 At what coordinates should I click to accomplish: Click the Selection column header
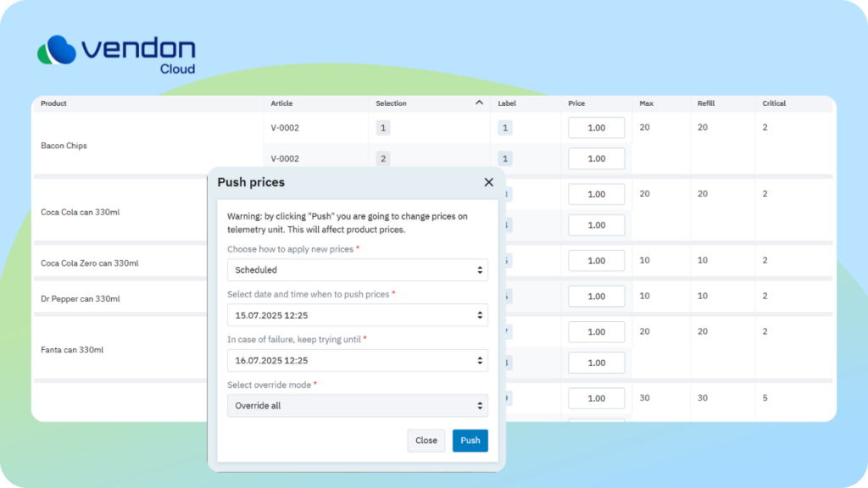coord(391,103)
